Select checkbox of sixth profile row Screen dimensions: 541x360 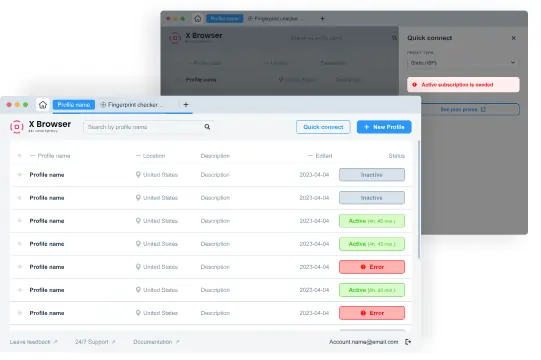coord(20,290)
